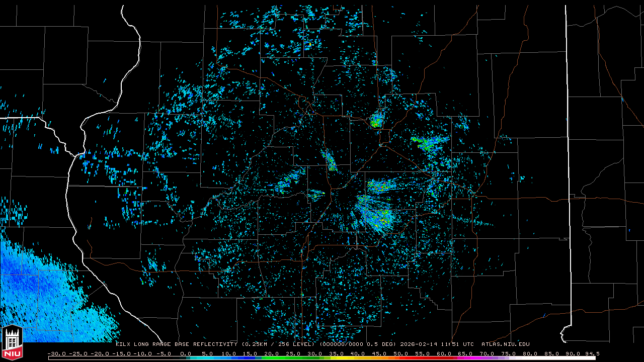Click the "50.0" scale label
Image resolution: width=644 pixels, height=362 pixels.
point(400,353)
